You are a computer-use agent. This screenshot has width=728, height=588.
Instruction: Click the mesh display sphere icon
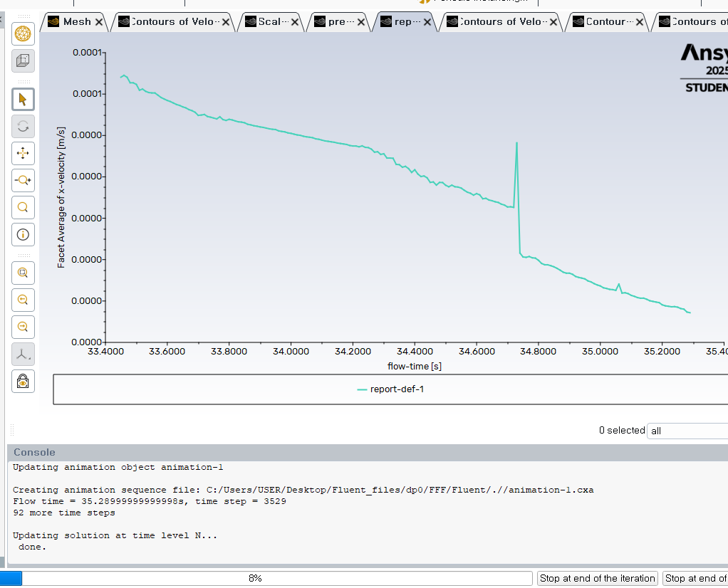pyautogui.click(x=23, y=33)
